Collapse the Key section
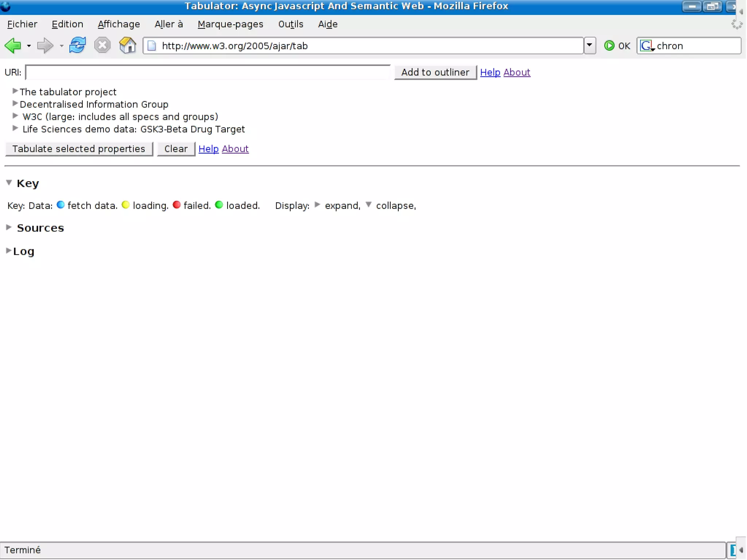747x560 pixels. coord(9,182)
